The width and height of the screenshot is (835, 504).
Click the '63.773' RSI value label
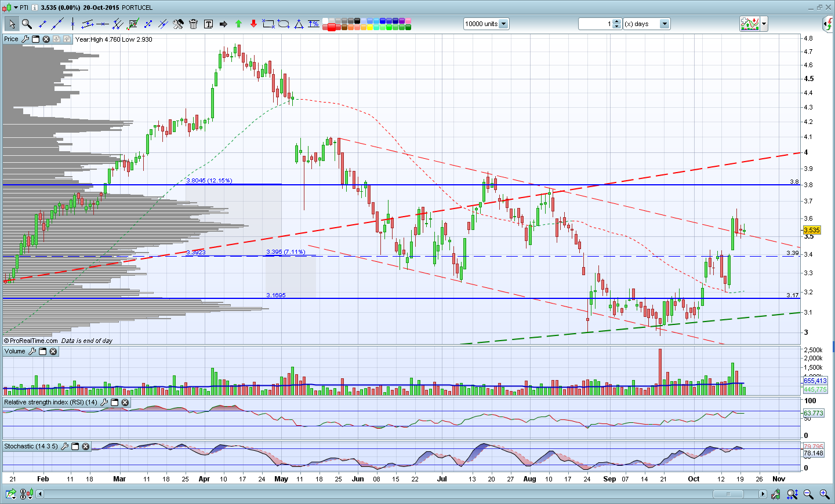coord(814,413)
